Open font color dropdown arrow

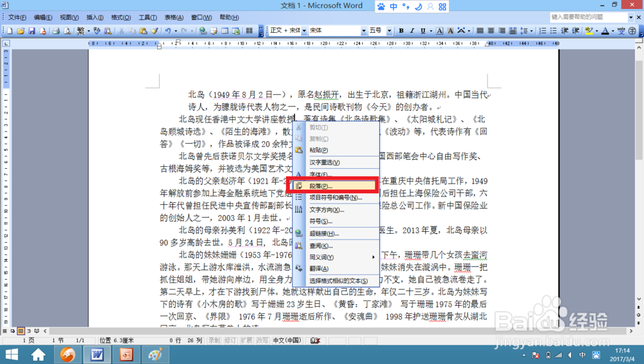coord(613,31)
